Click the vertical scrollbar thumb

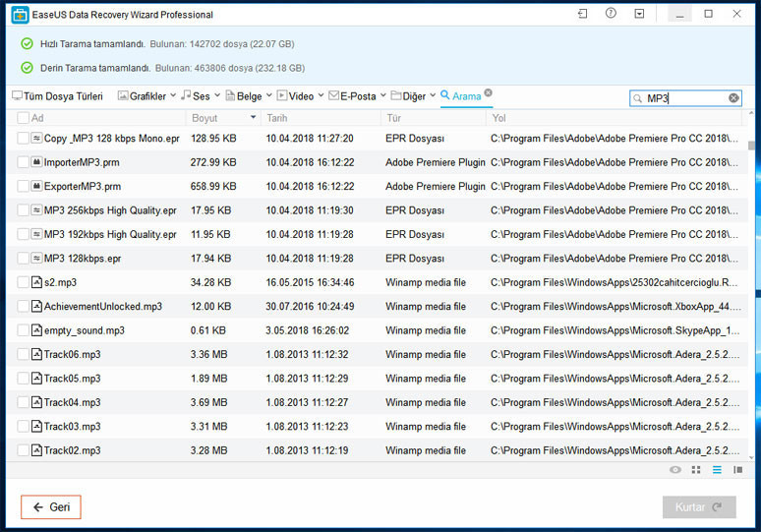point(751,146)
